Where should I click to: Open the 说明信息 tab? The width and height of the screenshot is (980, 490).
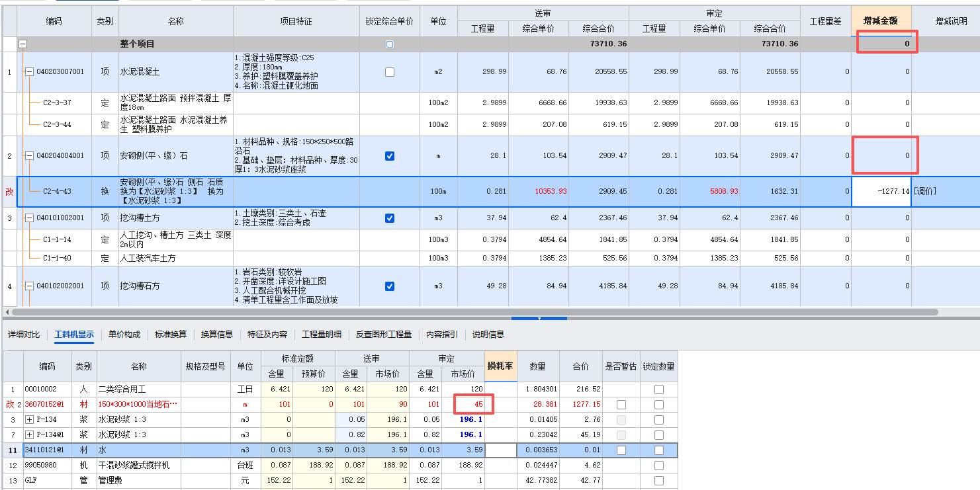click(488, 335)
